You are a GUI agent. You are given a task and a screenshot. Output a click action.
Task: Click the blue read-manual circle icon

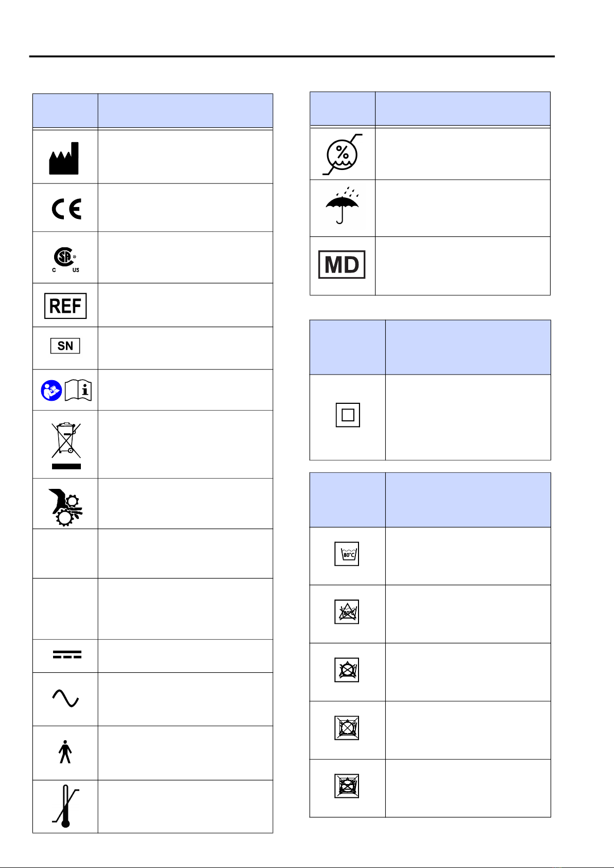pyautogui.click(x=52, y=391)
